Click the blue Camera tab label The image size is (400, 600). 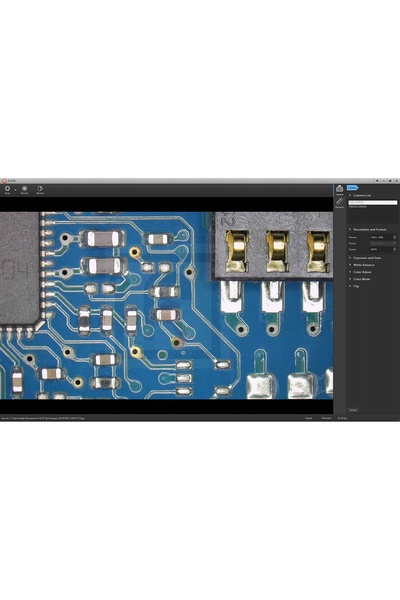[352, 188]
